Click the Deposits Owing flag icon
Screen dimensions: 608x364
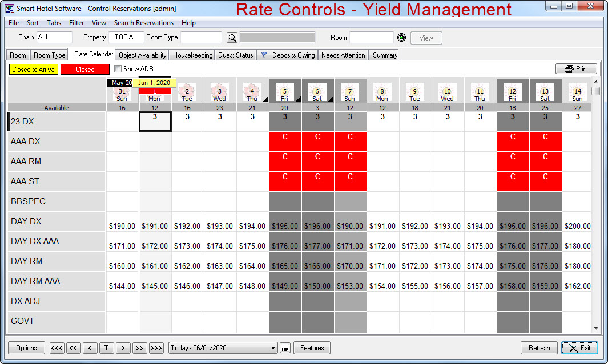coord(264,55)
